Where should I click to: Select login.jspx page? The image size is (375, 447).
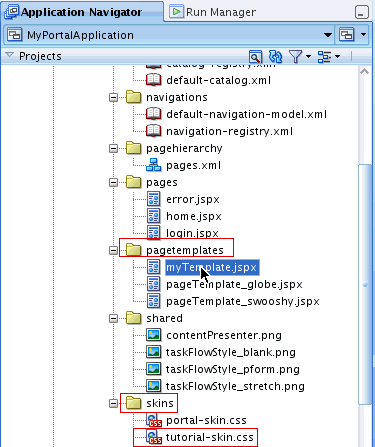click(192, 233)
